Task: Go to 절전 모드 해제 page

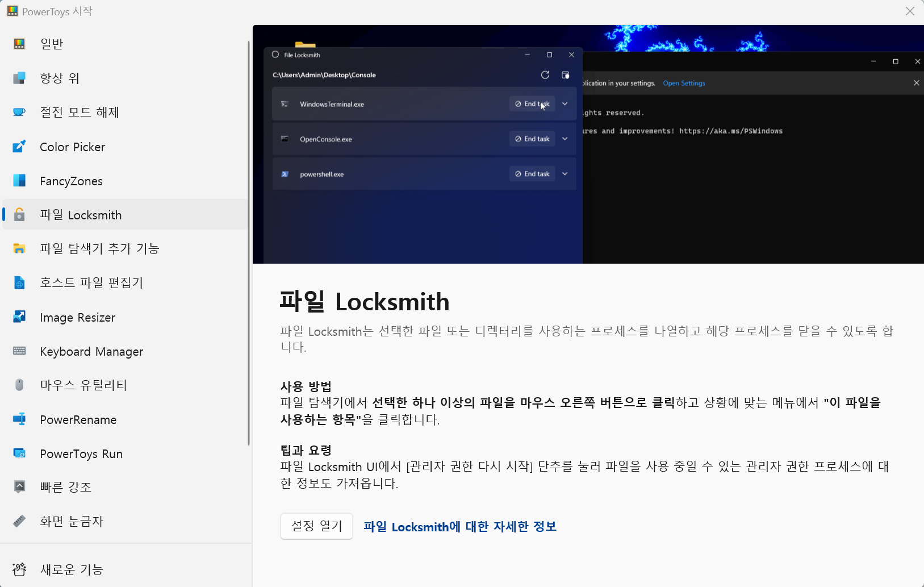Action: (126, 112)
